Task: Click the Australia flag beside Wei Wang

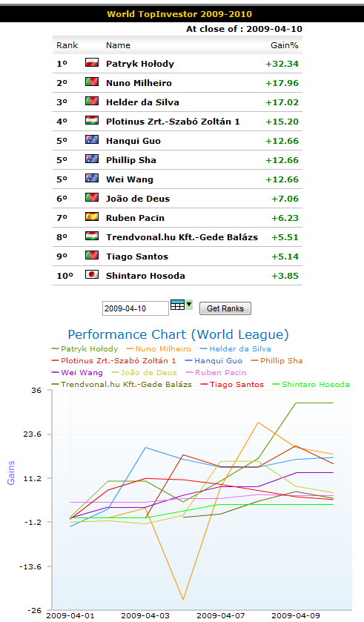Action: pyautogui.click(x=92, y=178)
